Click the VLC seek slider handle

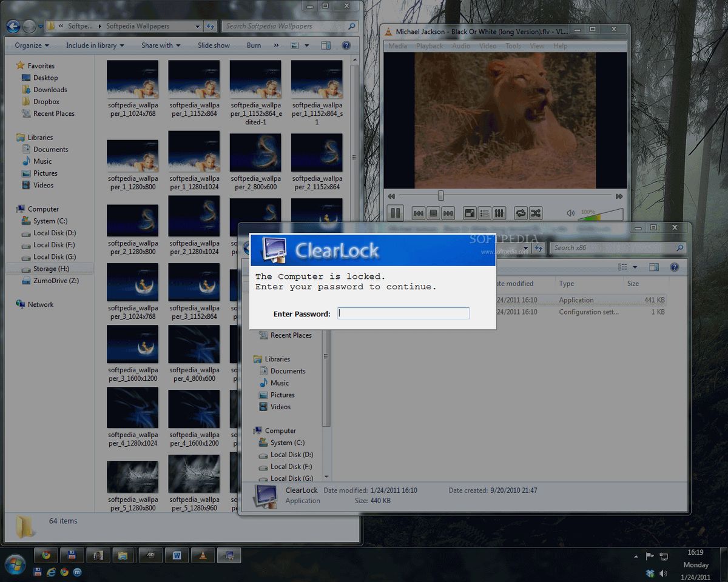tap(441, 196)
